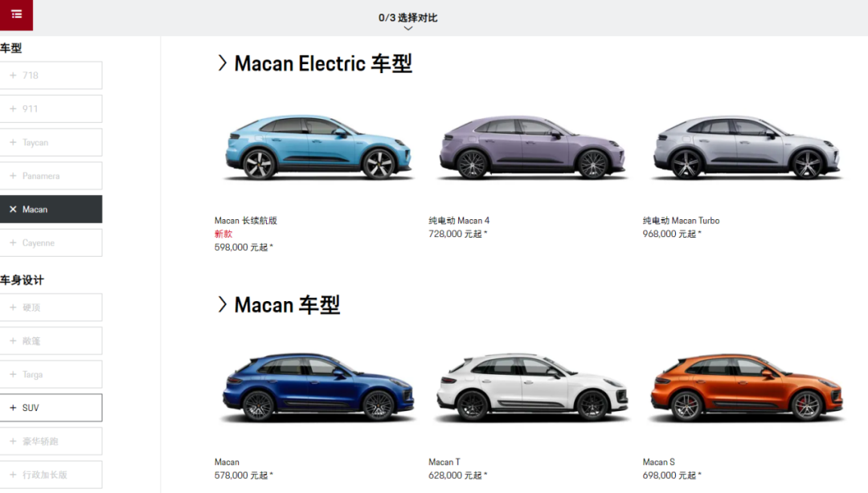
Task: Enable the 911 model filter
Action: coord(51,109)
